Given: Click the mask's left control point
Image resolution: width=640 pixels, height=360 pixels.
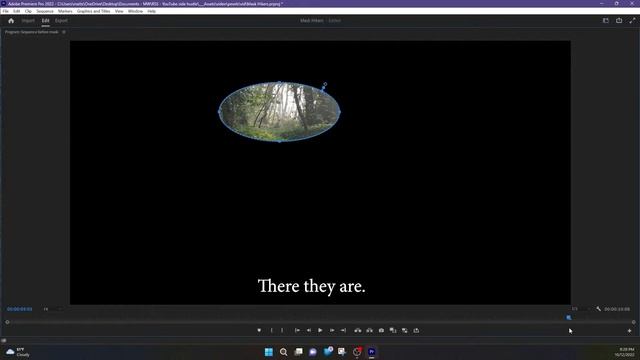Looking at the screenshot, I should tap(220, 111).
